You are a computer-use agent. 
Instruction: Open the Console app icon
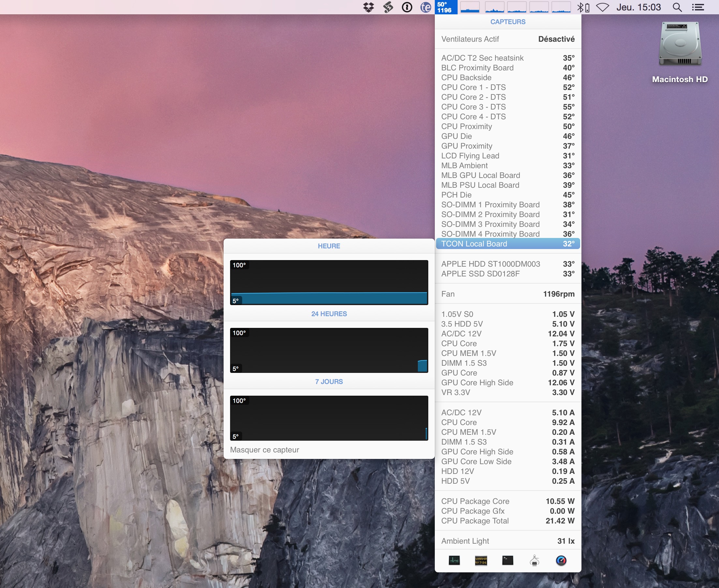pyautogui.click(x=480, y=561)
